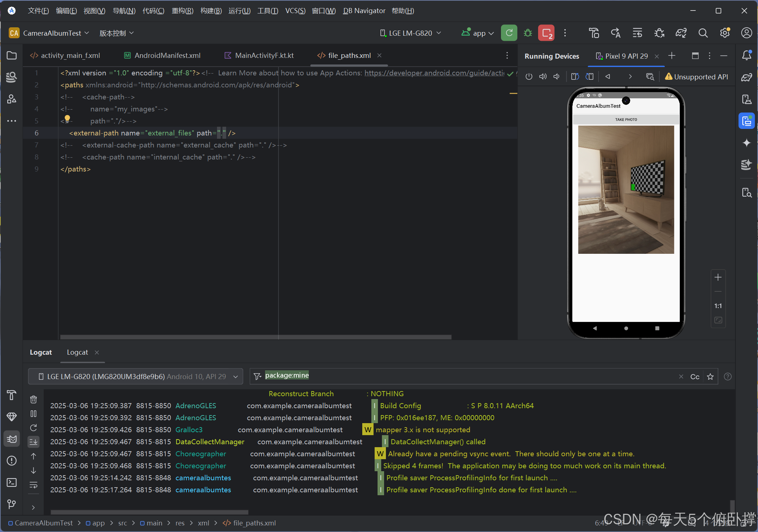Open Search Everywhere magnifier icon
The image size is (758, 532).
click(x=703, y=33)
